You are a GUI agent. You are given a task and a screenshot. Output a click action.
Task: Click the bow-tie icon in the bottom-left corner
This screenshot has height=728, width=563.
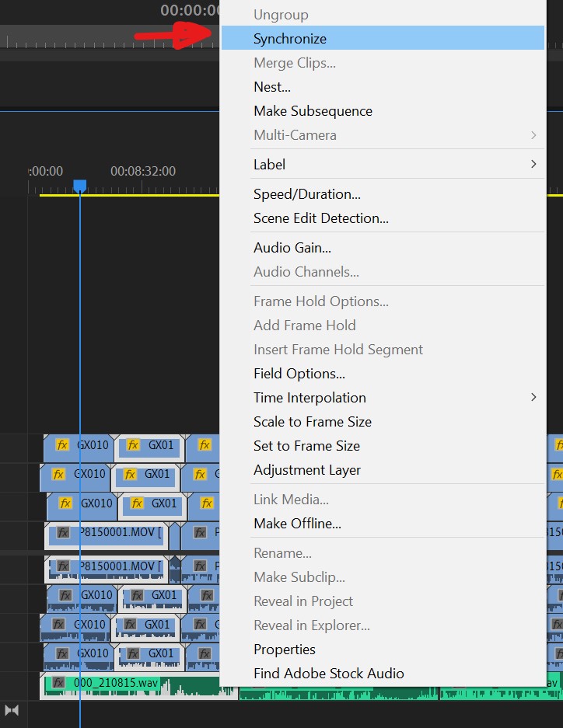12,709
